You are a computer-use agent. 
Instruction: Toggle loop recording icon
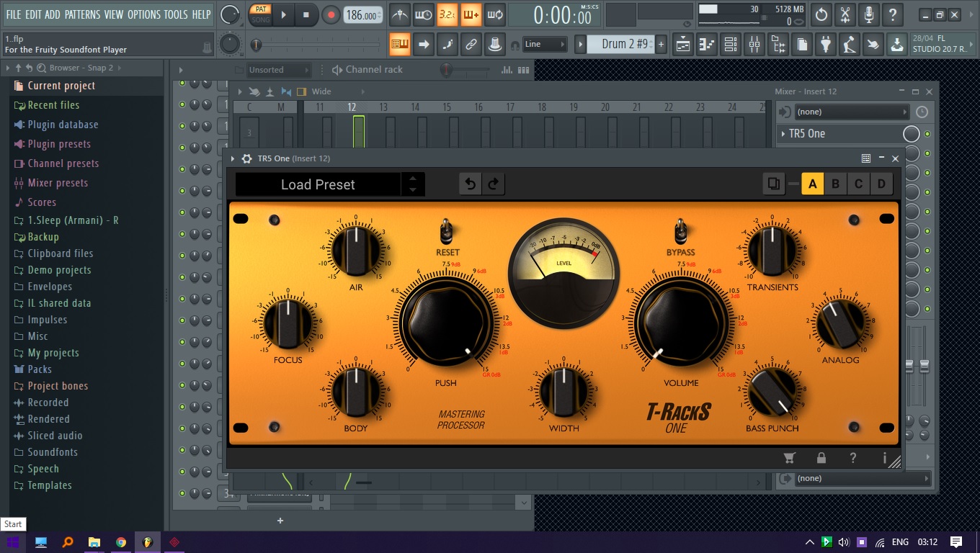coord(495,14)
